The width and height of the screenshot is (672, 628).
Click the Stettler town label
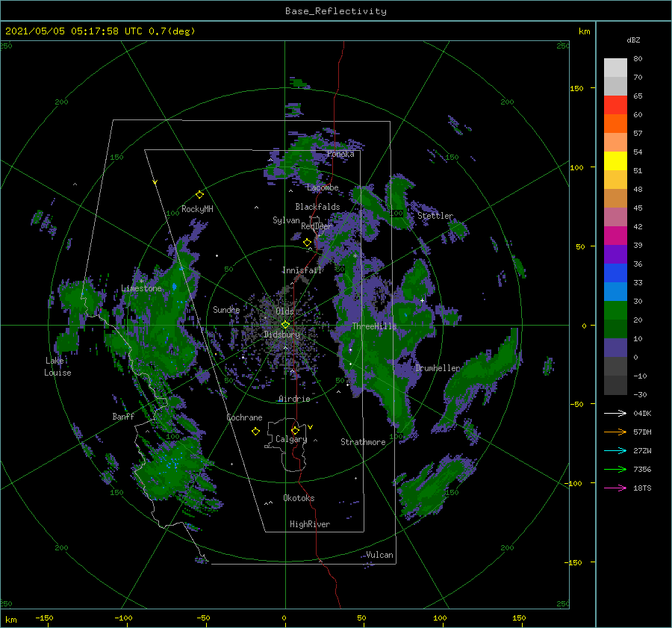[x=435, y=216]
